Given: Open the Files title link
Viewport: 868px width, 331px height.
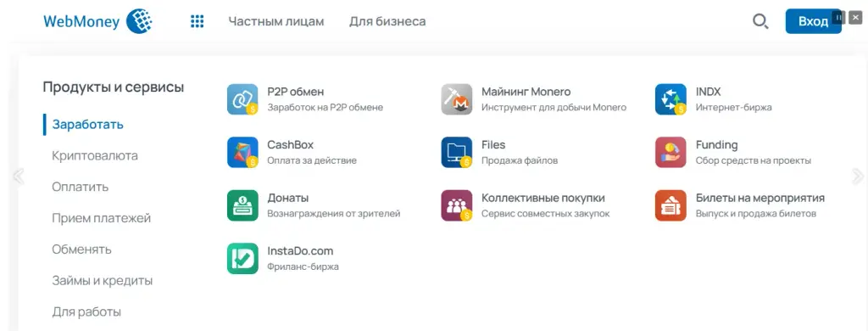Looking at the screenshot, I should [x=493, y=145].
